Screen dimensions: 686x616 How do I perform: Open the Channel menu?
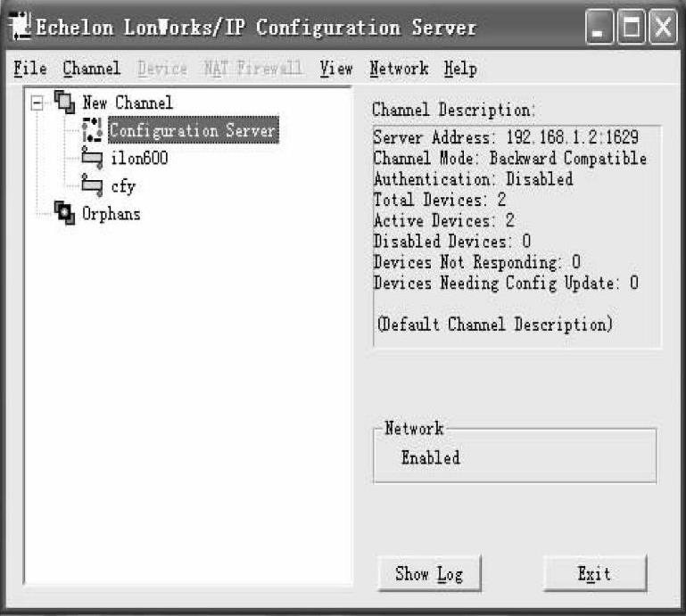pyautogui.click(x=91, y=69)
